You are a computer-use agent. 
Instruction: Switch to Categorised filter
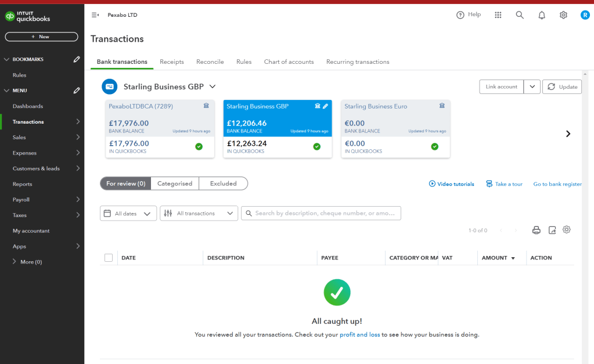pyautogui.click(x=175, y=183)
